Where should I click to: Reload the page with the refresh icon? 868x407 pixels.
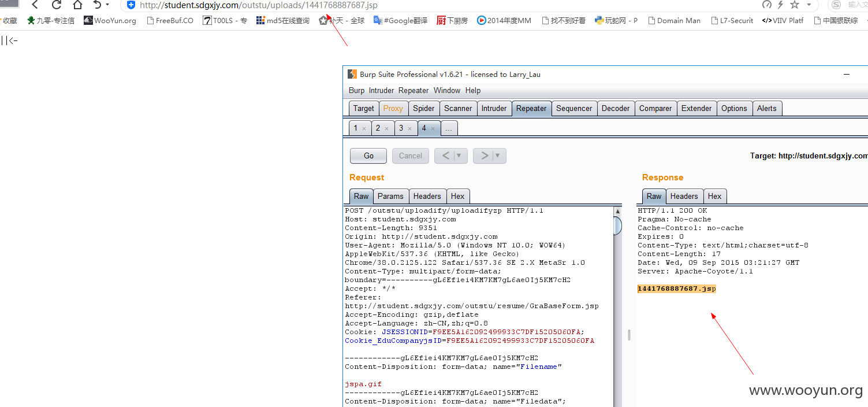pyautogui.click(x=57, y=5)
